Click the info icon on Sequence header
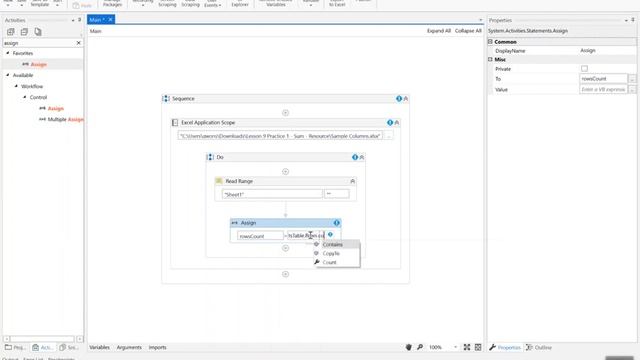640x360 pixels. 399,98
